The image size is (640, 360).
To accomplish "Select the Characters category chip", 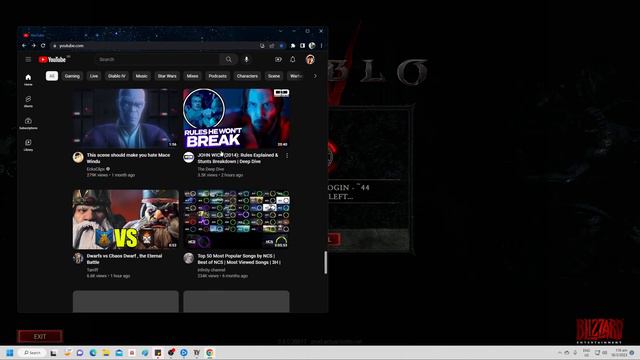I will pyautogui.click(x=247, y=76).
